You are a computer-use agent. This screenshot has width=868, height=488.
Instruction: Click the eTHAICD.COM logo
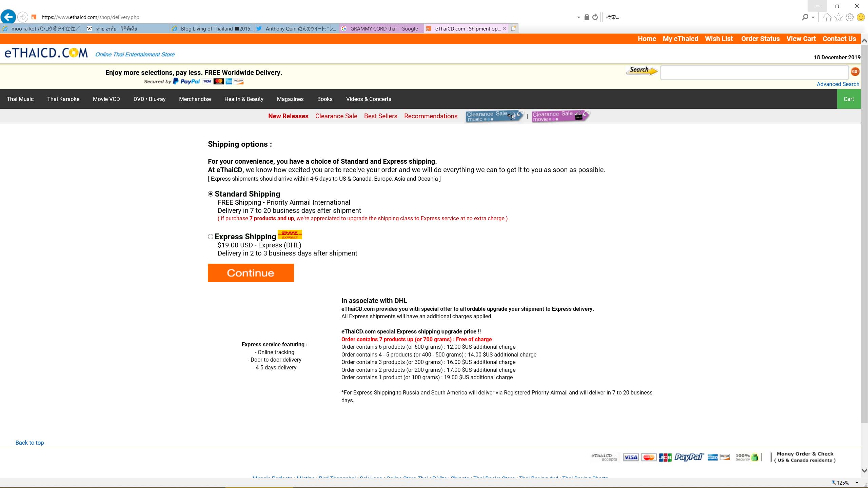(x=46, y=53)
